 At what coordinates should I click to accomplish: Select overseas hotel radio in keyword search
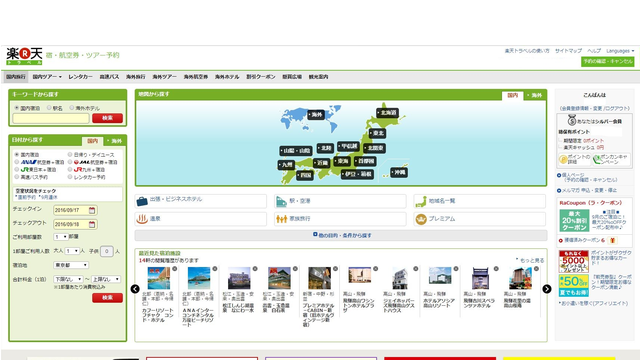(x=71, y=108)
